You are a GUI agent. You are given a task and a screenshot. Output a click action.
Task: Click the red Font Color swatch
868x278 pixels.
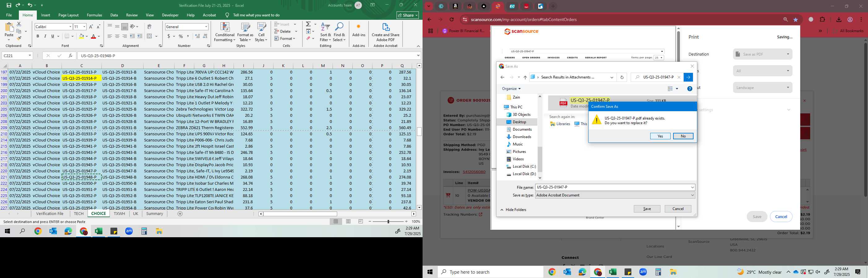(x=93, y=36)
